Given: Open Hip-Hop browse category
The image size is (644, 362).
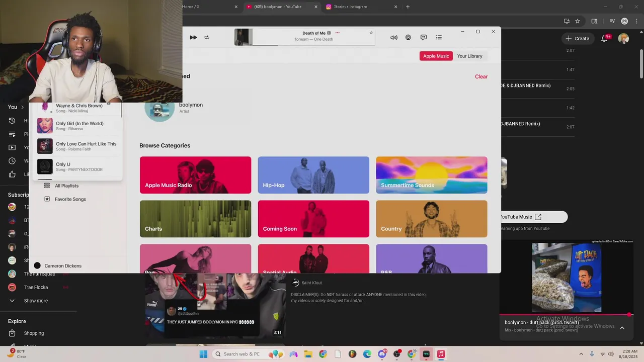Looking at the screenshot, I should point(313,175).
